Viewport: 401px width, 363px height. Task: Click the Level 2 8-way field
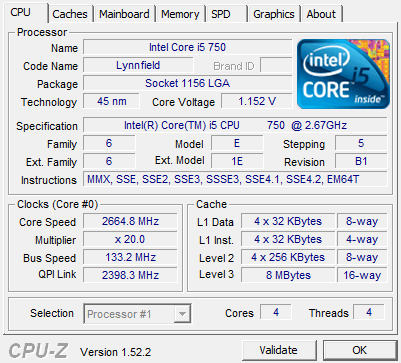[x=362, y=257]
